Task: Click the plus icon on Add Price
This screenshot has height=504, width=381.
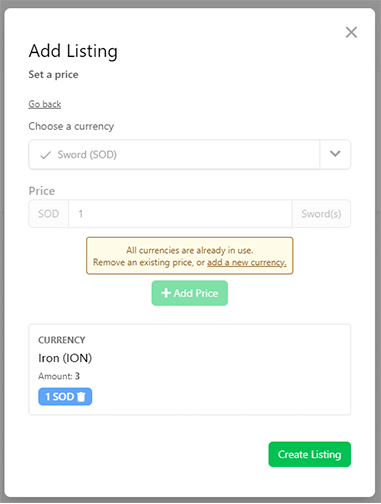Action: 166,293
